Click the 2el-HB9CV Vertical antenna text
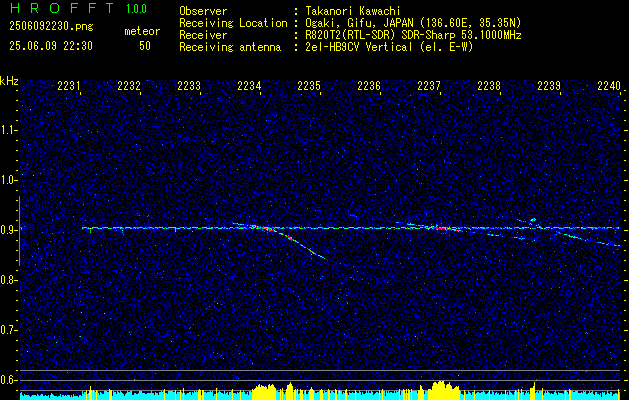Image resolution: width=629 pixels, height=400 pixels. tap(389, 47)
